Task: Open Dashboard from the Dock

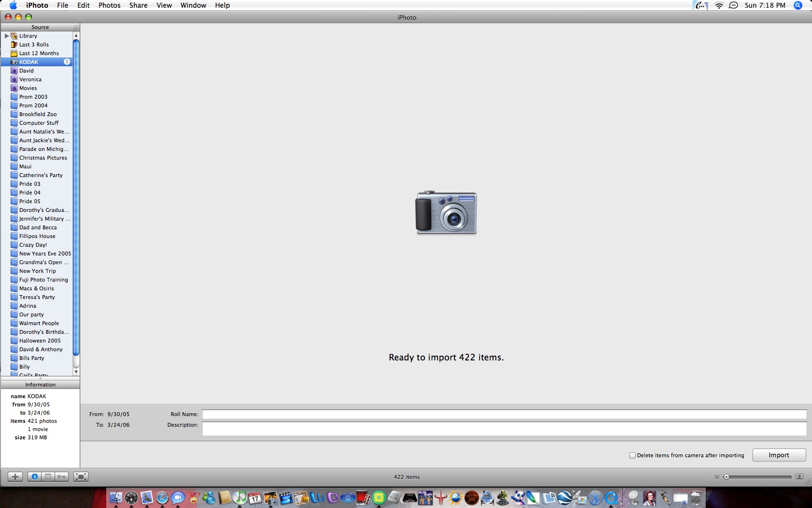Action: pyautogui.click(x=131, y=497)
